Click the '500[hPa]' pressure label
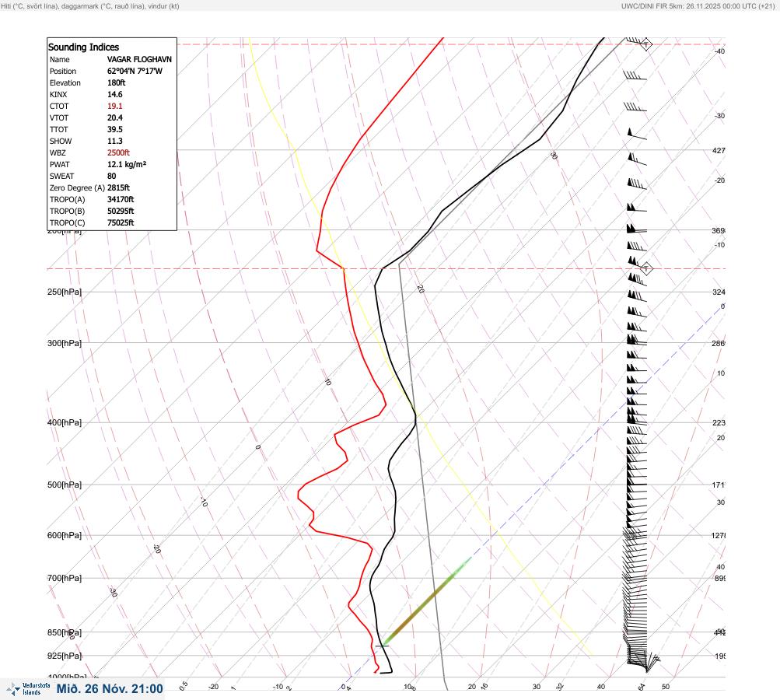 [65, 485]
